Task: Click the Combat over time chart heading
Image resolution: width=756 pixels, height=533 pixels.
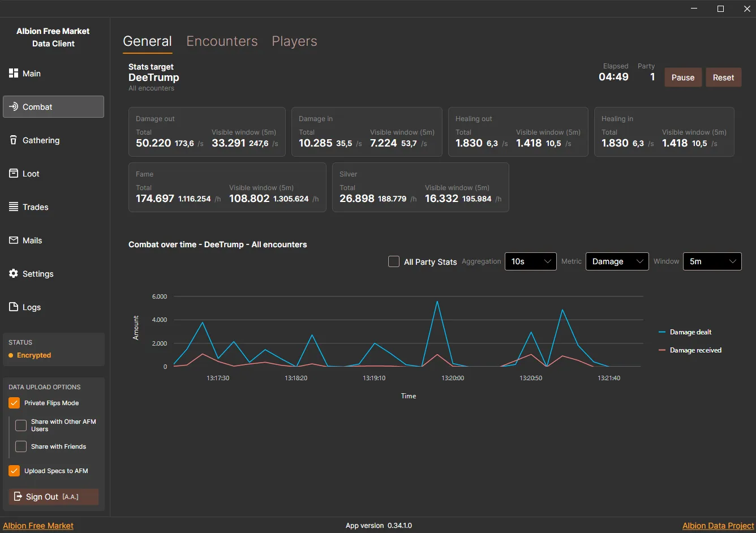Action: [x=218, y=244]
